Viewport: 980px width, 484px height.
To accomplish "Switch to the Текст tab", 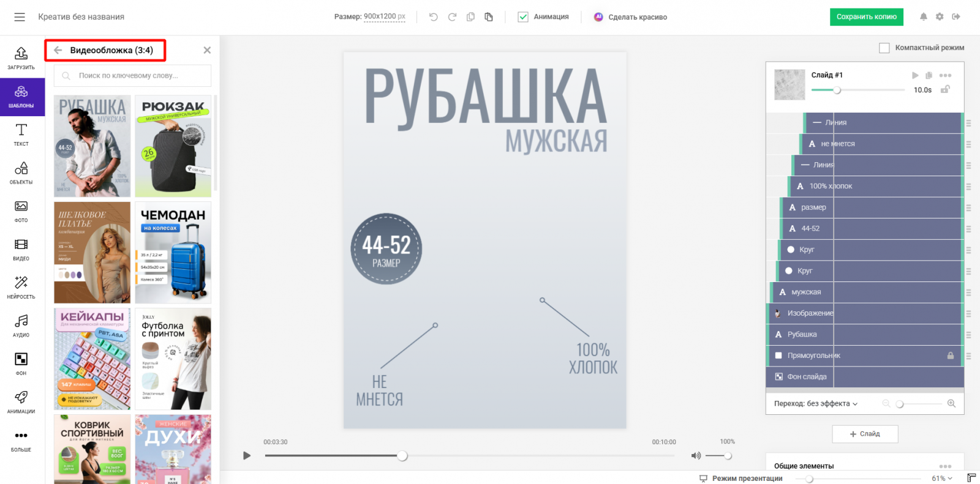I will pyautogui.click(x=21, y=135).
